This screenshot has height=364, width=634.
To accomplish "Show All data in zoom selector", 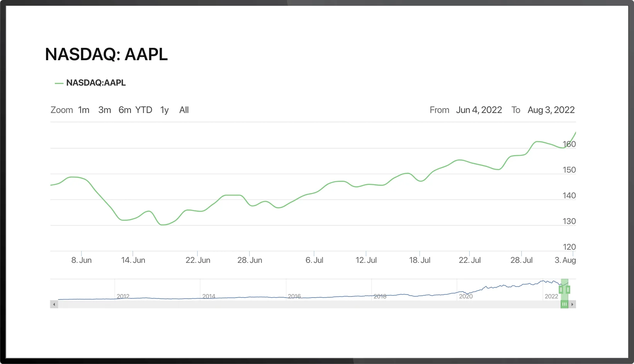I will pyautogui.click(x=184, y=110).
